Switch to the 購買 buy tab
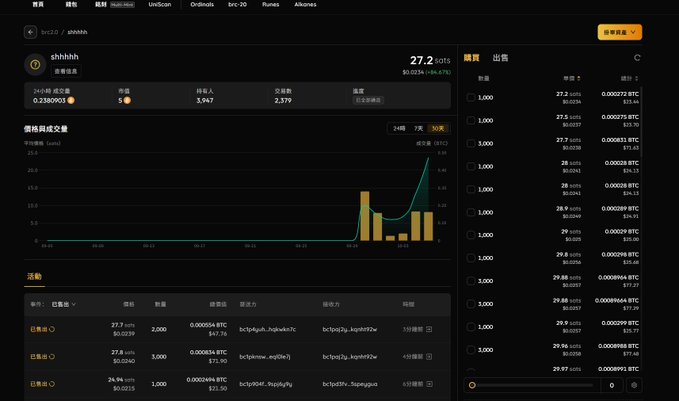679x401 pixels. 472,58
